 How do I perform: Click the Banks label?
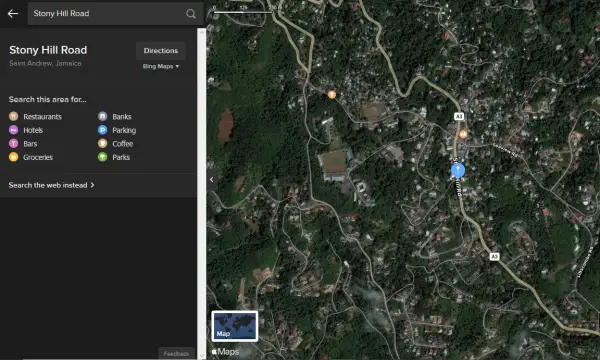[x=122, y=117]
